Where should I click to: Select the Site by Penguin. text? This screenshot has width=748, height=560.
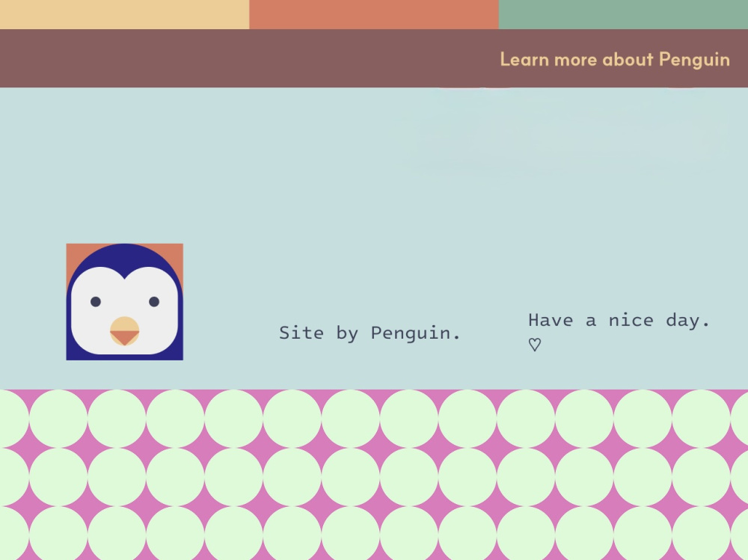370,333
